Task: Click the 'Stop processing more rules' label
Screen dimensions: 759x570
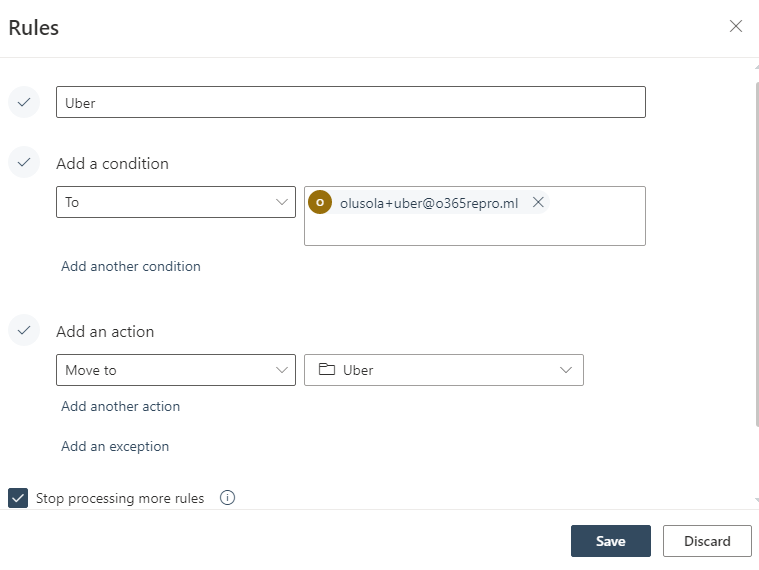Action: click(120, 498)
